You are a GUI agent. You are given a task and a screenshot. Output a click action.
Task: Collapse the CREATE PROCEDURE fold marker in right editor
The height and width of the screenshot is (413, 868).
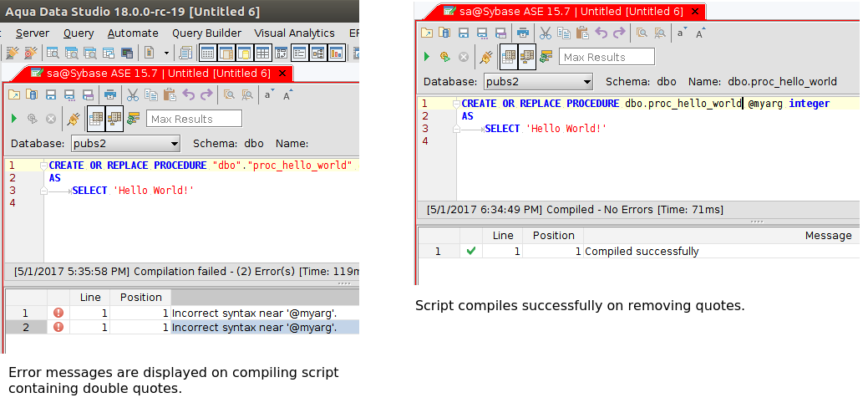click(456, 104)
